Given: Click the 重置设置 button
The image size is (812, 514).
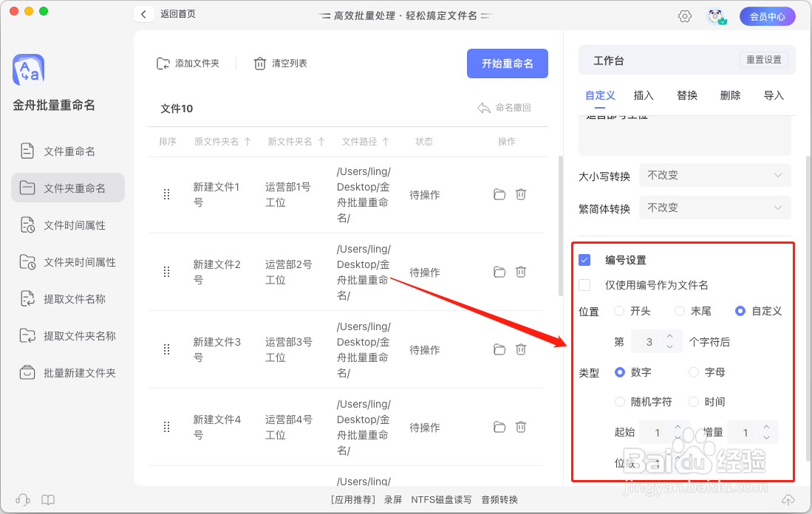Looking at the screenshot, I should coord(763,60).
